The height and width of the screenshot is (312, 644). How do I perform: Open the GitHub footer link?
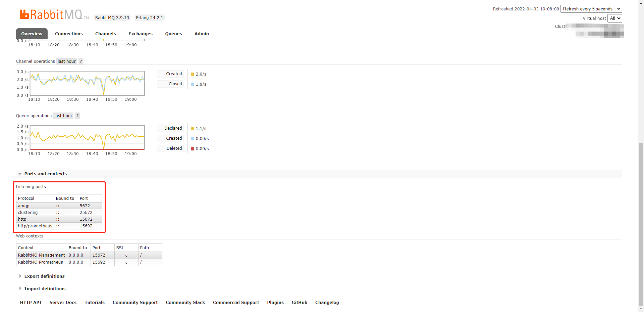click(300, 302)
